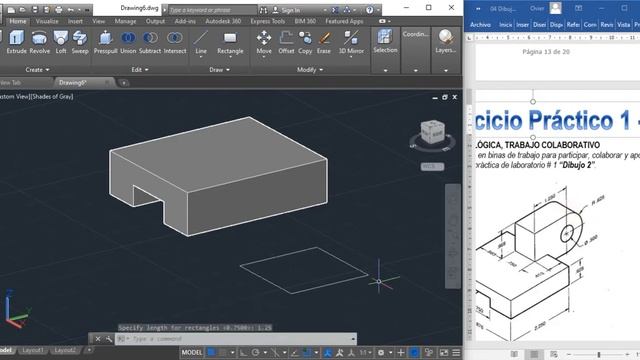
Task: Select the Sweep tool
Action: (x=80, y=42)
